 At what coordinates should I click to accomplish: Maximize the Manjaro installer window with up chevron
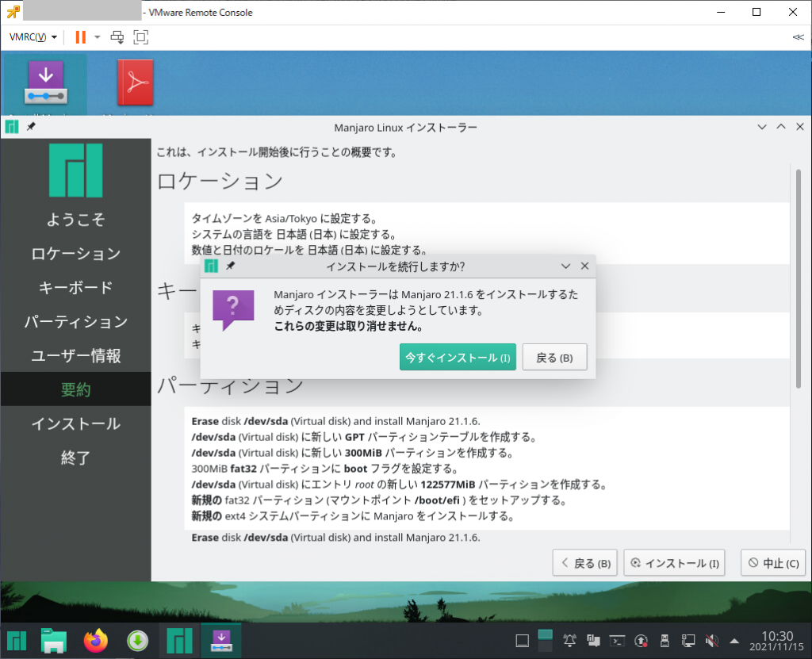781,127
